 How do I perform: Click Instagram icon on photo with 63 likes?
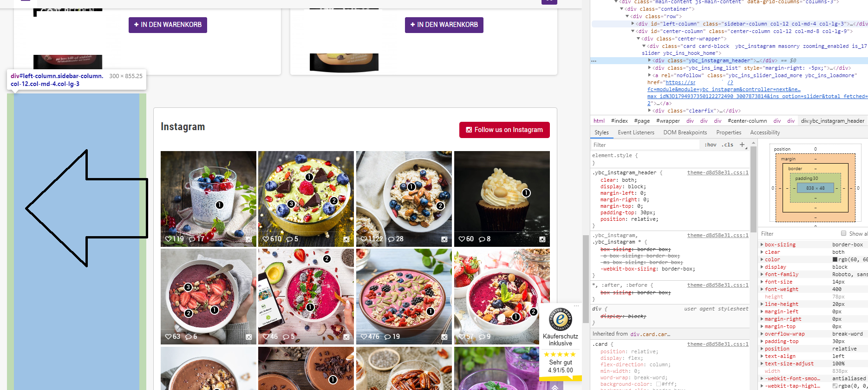[249, 337]
